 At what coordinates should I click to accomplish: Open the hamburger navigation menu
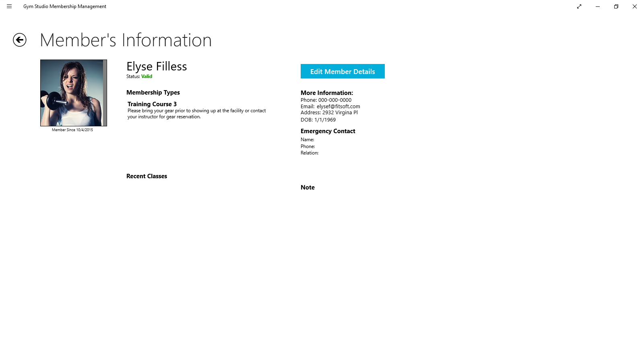(9, 6)
